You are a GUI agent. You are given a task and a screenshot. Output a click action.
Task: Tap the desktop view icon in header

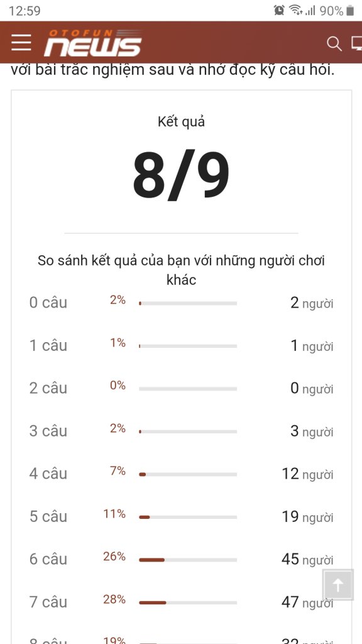(357, 43)
